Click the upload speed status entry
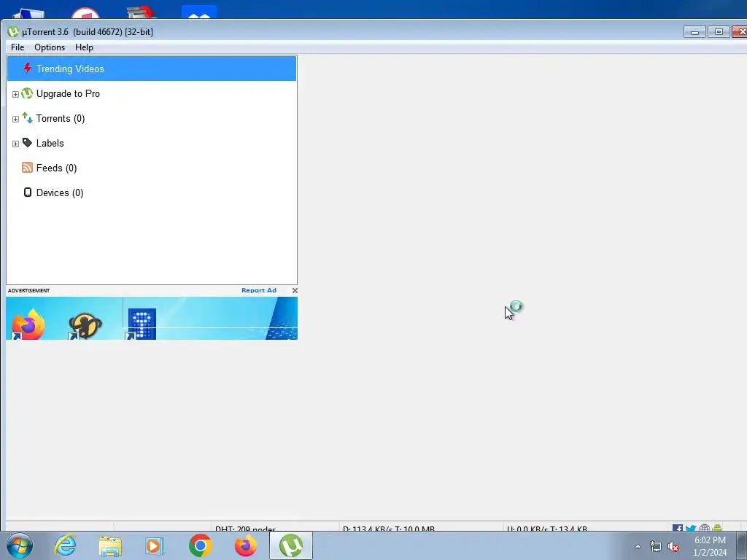The height and width of the screenshot is (560, 747). coord(547,528)
